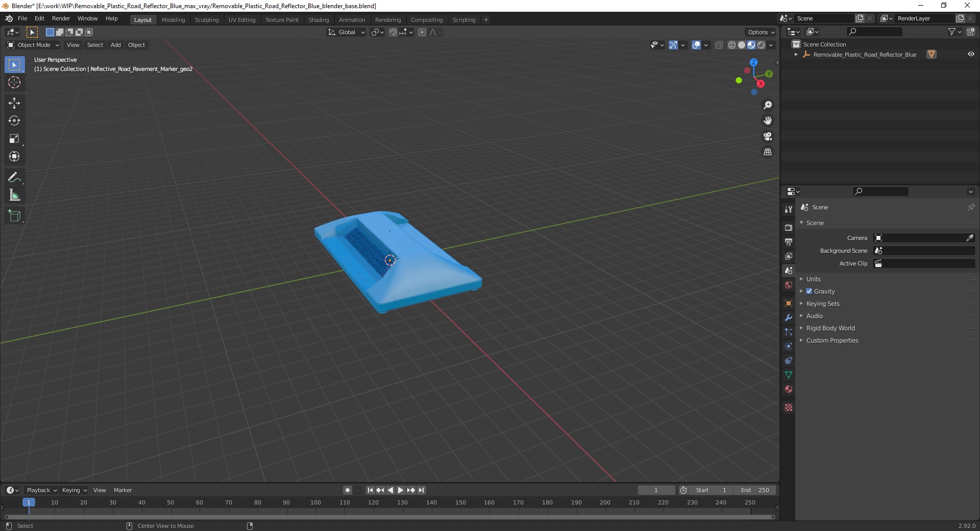Play the animation forward

[401, 490]
